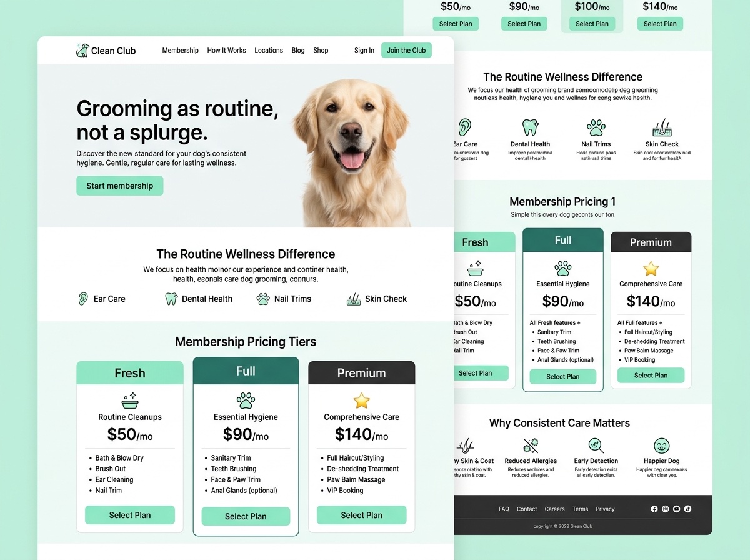Click the Skin Check icon on front page

click(354, 299)
